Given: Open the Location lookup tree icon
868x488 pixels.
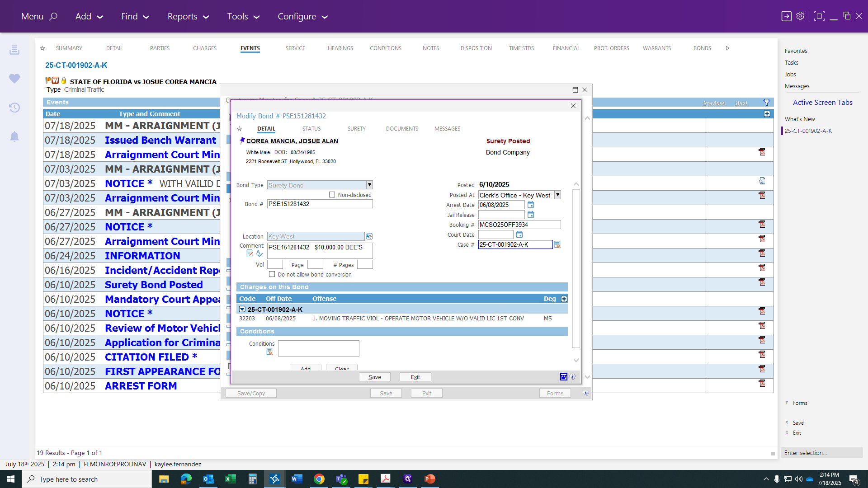Looking at the screenshot, I should tap(369, 237).
